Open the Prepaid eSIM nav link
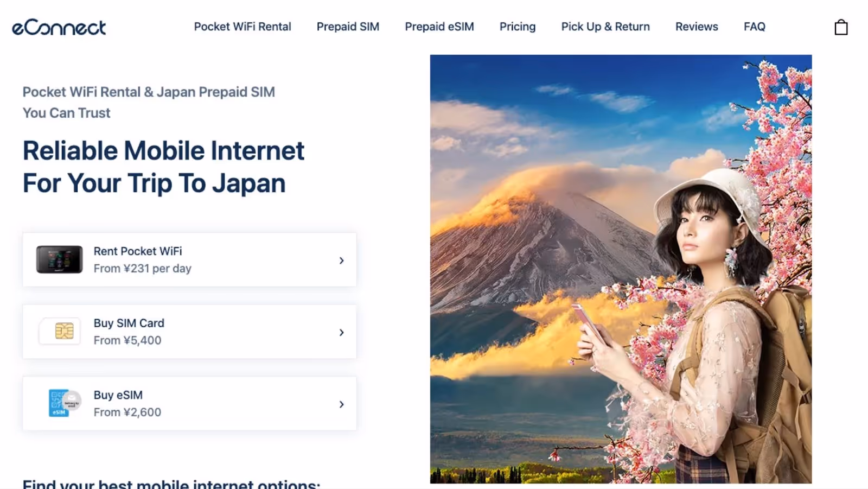The height and width of the screenshot is (489, 868). [439, 27]
